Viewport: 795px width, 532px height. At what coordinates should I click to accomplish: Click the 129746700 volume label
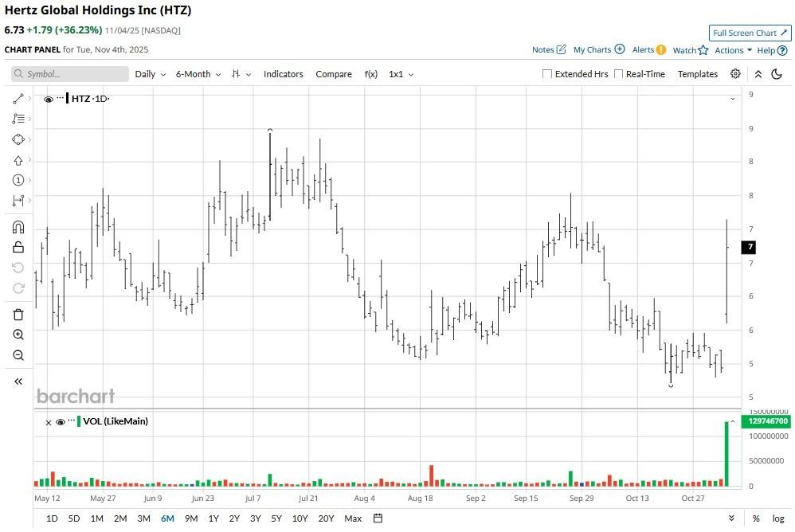point(768,421)
